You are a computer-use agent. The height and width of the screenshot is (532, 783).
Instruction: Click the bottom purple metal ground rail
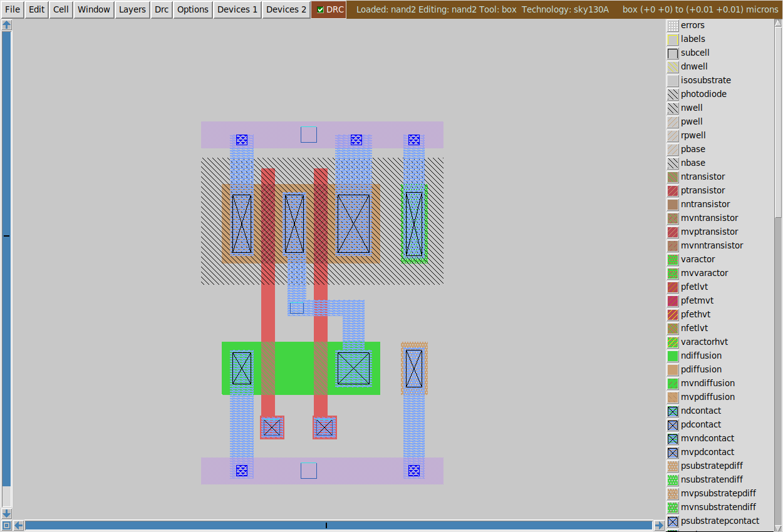tap(322, 471)
